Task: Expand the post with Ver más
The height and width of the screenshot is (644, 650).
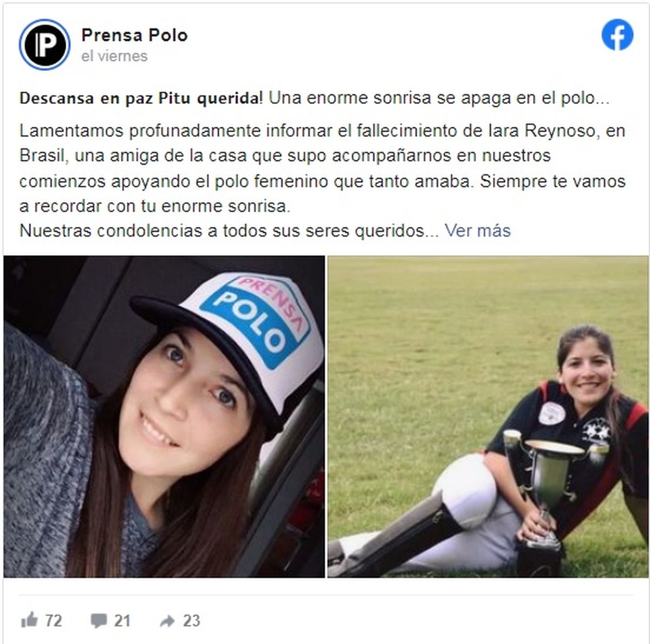Action: [x=477, y=231]
